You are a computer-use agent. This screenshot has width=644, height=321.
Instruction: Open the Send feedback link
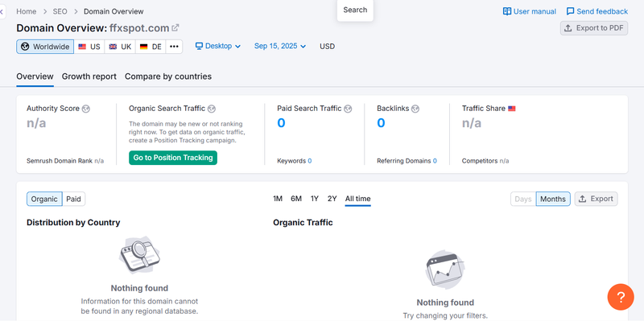click(597, 11)
